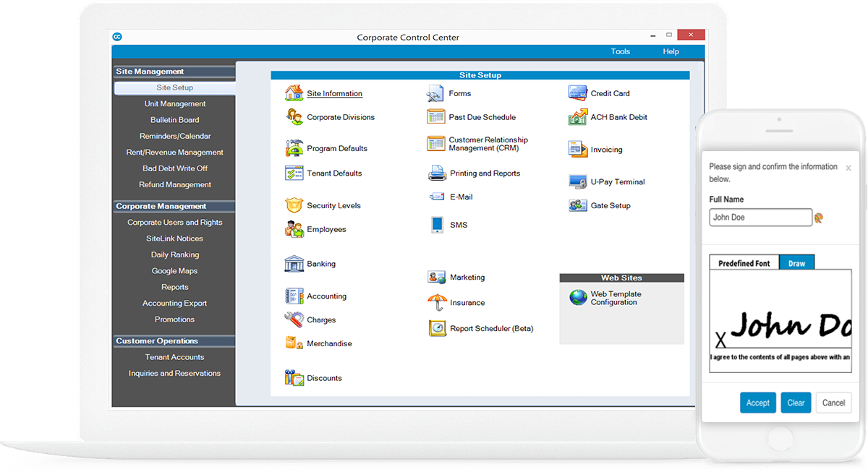Go to Refund Management
This screenshot has height=472, width=868.
[175, 184]
